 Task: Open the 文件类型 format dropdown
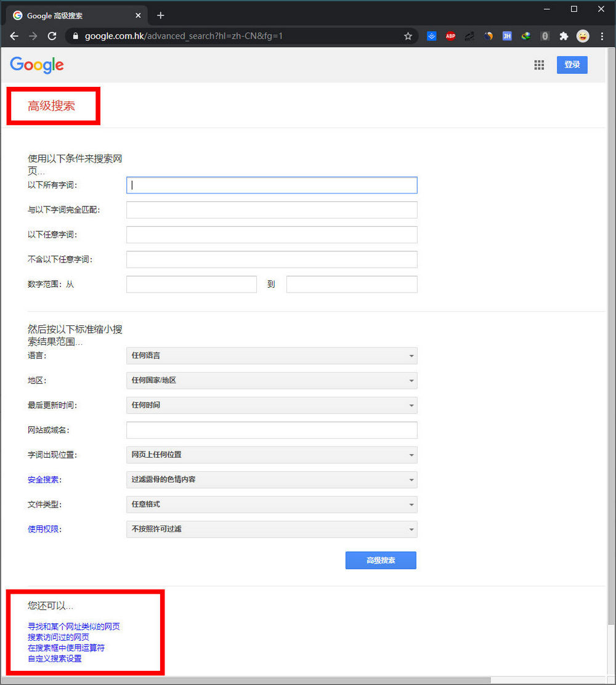point(272,505)
